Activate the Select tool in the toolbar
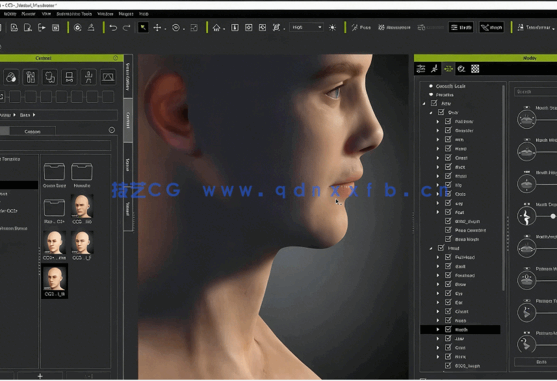This screenshot has width=557, height=381. pyautogui.click(x=143, y=27)
